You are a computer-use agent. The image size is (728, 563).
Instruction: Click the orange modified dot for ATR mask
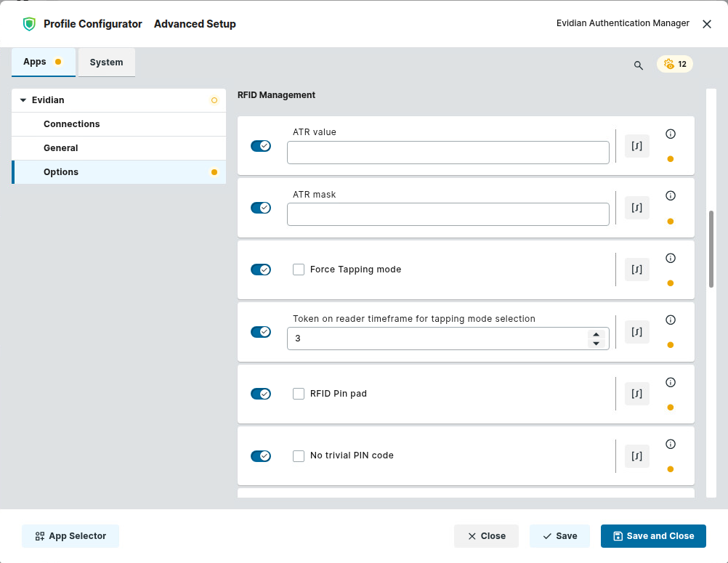point(671,221)
